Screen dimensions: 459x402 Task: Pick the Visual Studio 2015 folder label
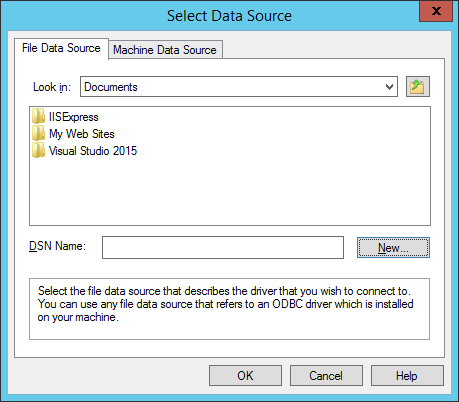[93, 151]
